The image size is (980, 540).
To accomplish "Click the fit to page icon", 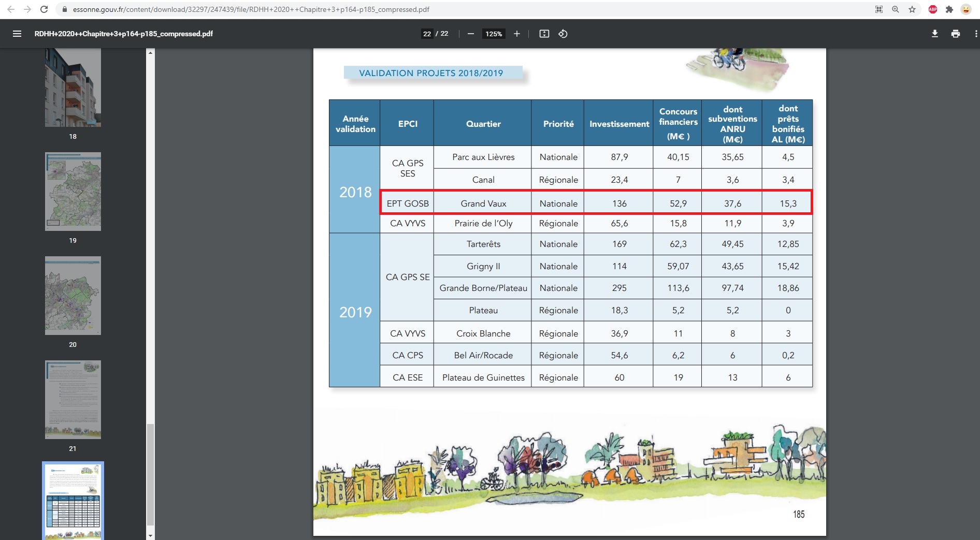I will pyautogui.click(x=544, y=34).
